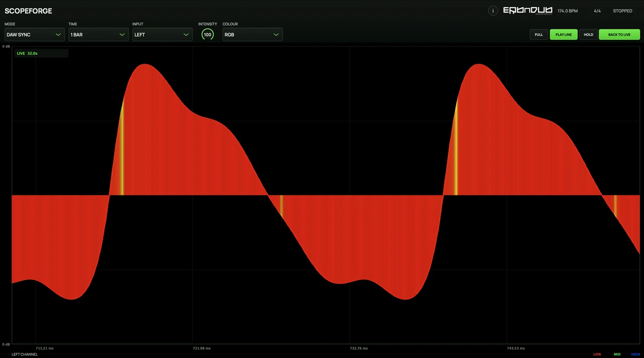The width and height of the screenshot is (644, 358).
Task: Click the INTENSITY knob set to 100
Action: click(207, 35)
